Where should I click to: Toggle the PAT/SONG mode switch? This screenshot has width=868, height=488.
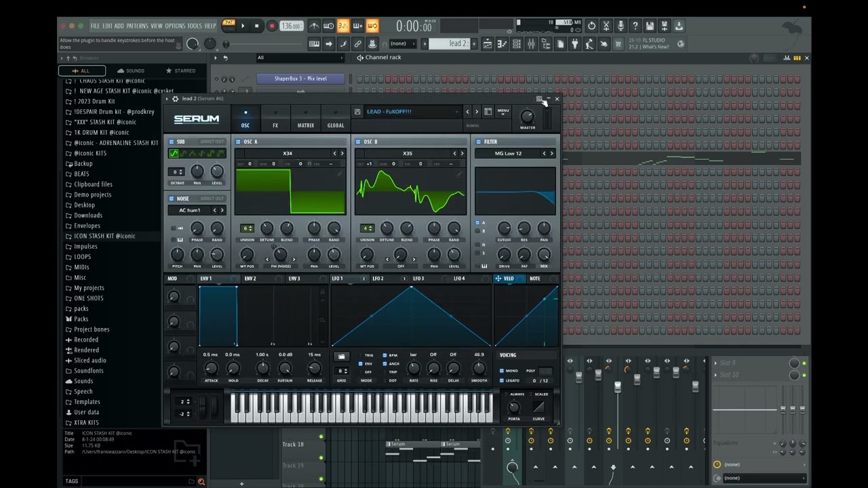tap(229, 26)
